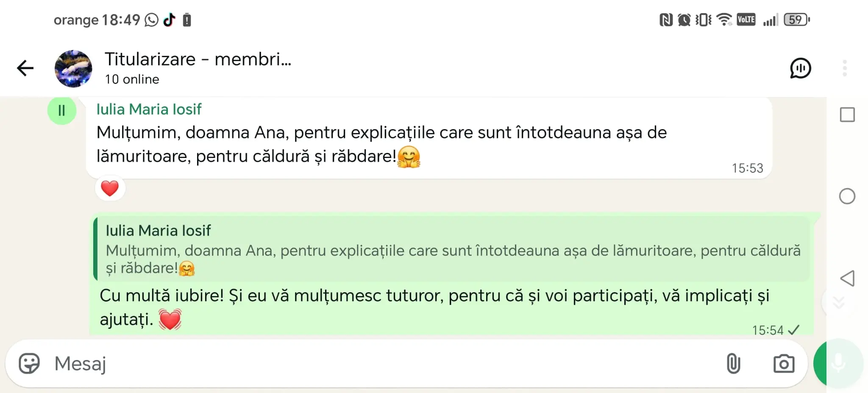Tap the Android home circle button
The height and width of the screenshot is (393, 868).
[847, 196]
